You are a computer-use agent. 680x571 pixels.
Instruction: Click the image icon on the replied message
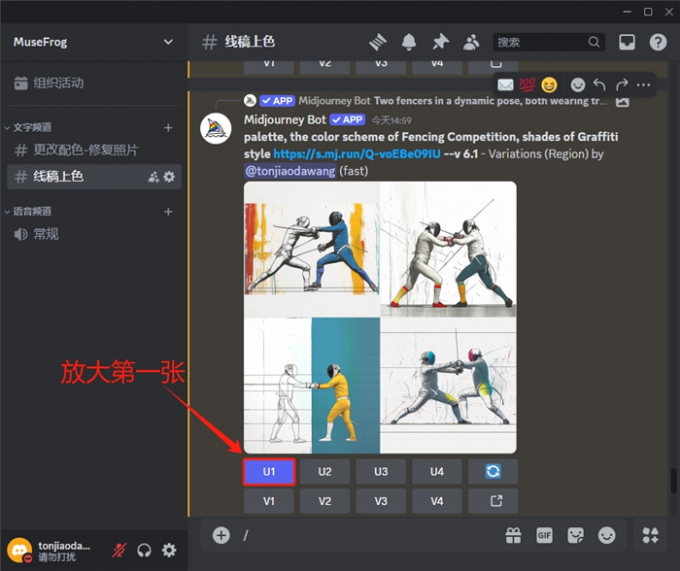point(622,102)
